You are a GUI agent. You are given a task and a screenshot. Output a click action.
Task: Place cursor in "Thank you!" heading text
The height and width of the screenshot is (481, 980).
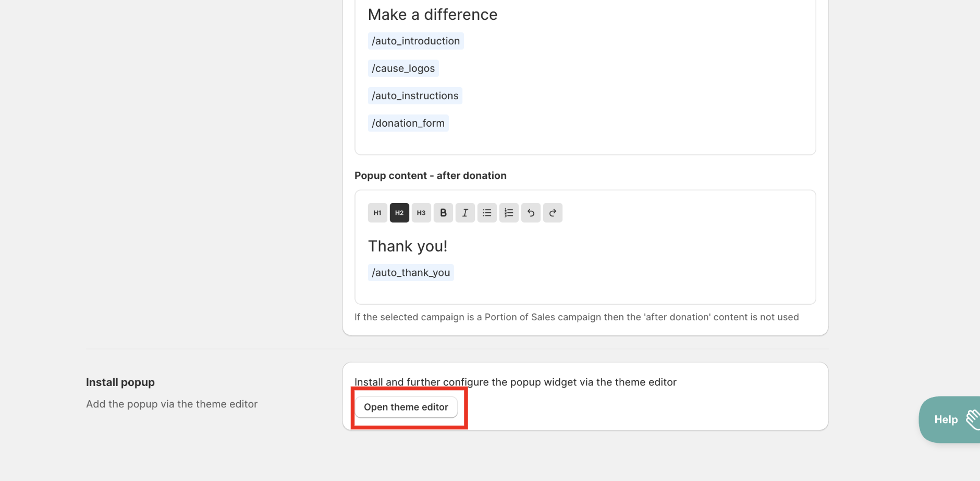coord(408,246)
